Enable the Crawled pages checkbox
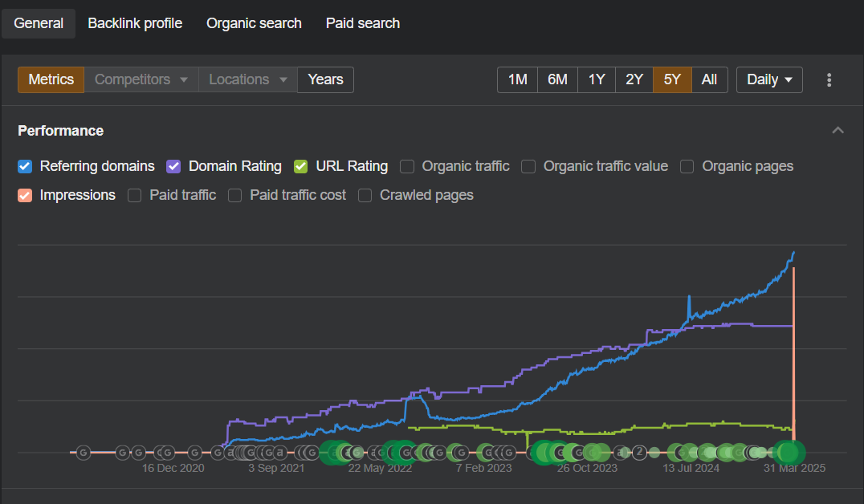Image resolution: width=864 pixels, height=504 pixels. pos(365,196)
